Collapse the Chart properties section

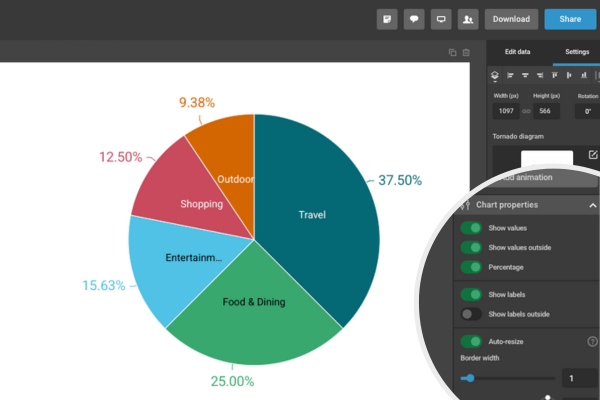[592, 206]
